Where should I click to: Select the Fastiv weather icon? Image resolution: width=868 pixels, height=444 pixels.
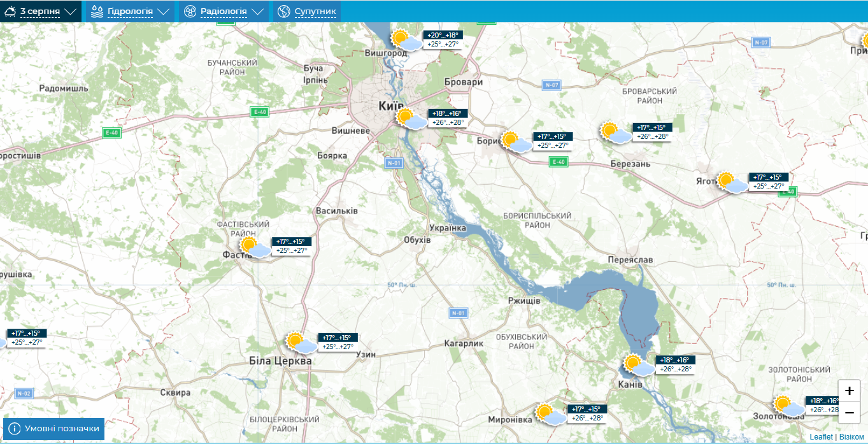(x=253, y=247)
